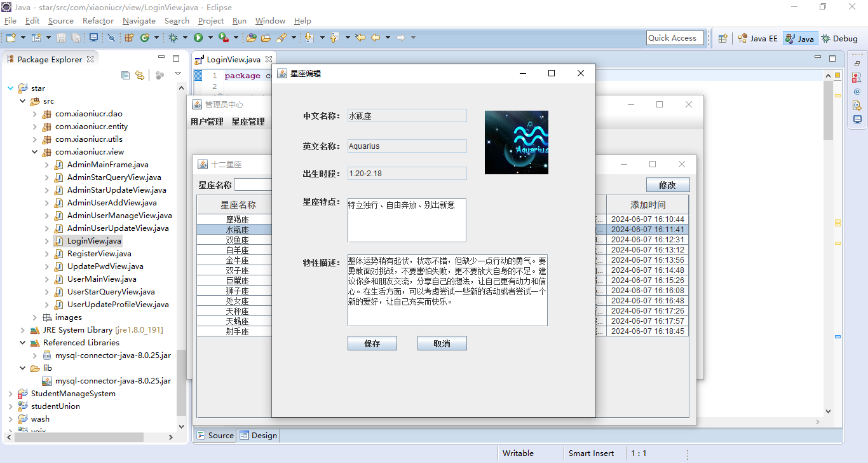This screenshot has height=463, width=868.
Task: Expand the StudentManageSystem project
Action: pos(10,394)
